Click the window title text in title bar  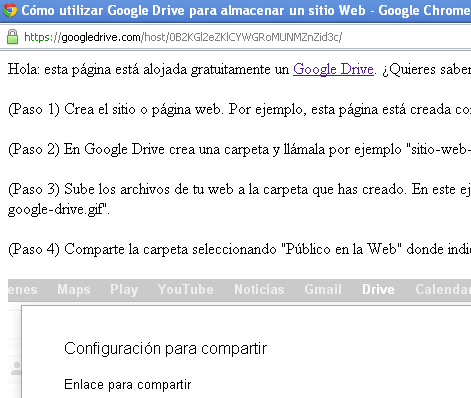click(246, 11)
